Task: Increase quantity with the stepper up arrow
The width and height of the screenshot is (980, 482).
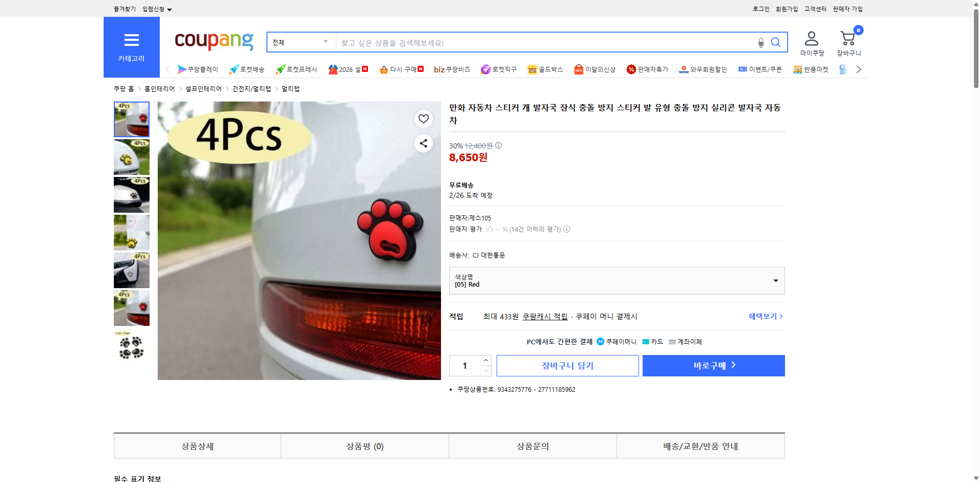Action: tap(485, 360)
